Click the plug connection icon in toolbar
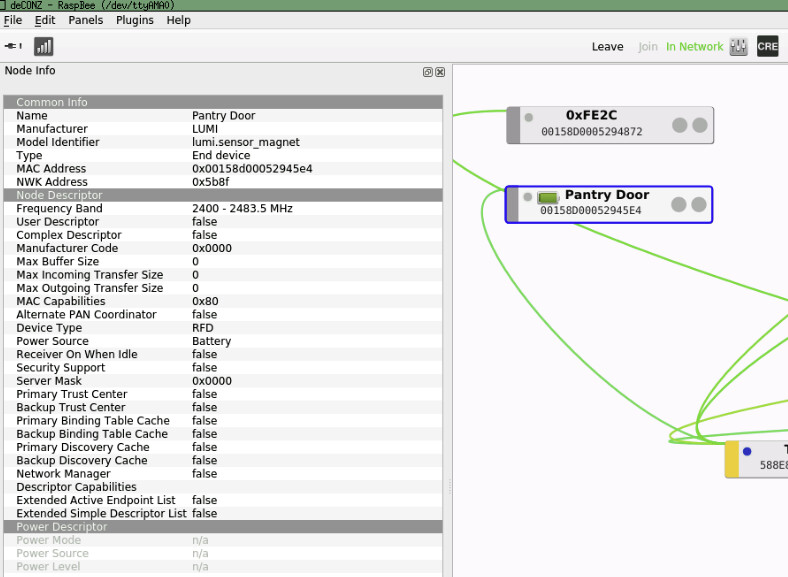This screenshot has height=577, width=788. click(x=13, y=46)
